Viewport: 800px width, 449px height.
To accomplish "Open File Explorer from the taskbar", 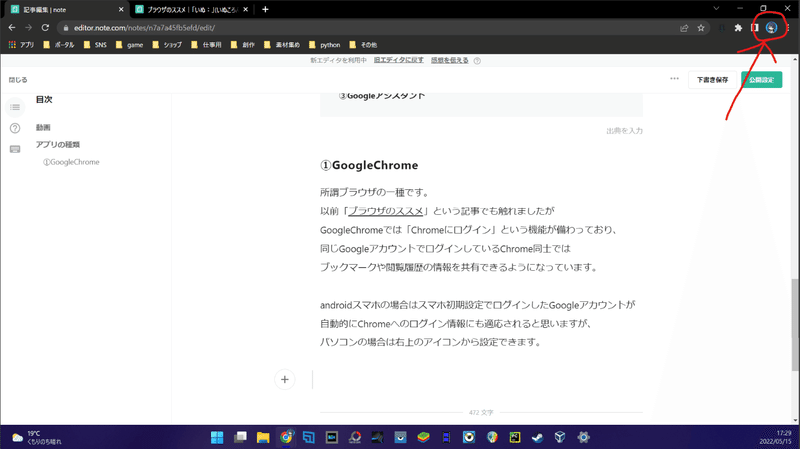I will click(x=263, y=437).
